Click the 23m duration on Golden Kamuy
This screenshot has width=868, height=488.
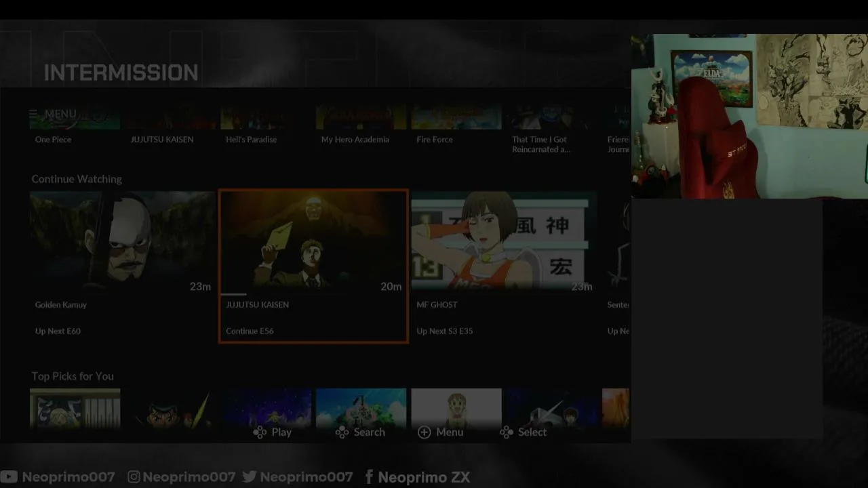click(x=200, y=287)
